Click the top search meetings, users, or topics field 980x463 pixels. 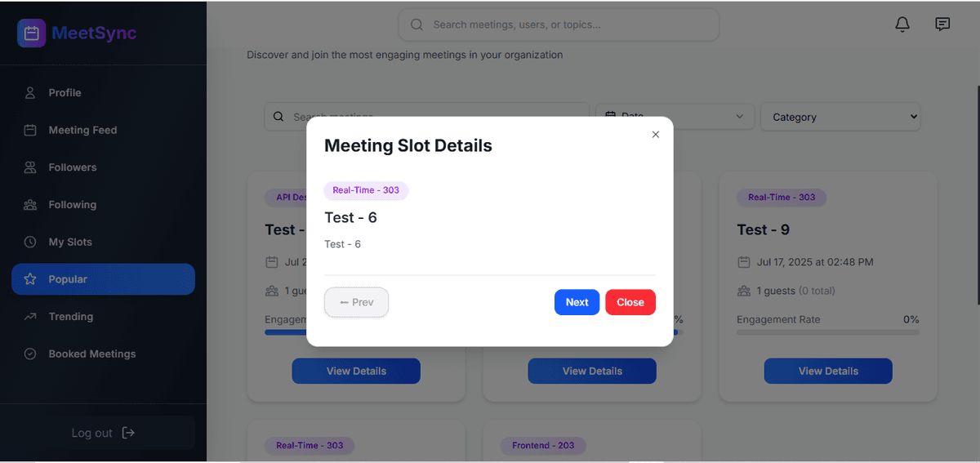click(559, 24)
